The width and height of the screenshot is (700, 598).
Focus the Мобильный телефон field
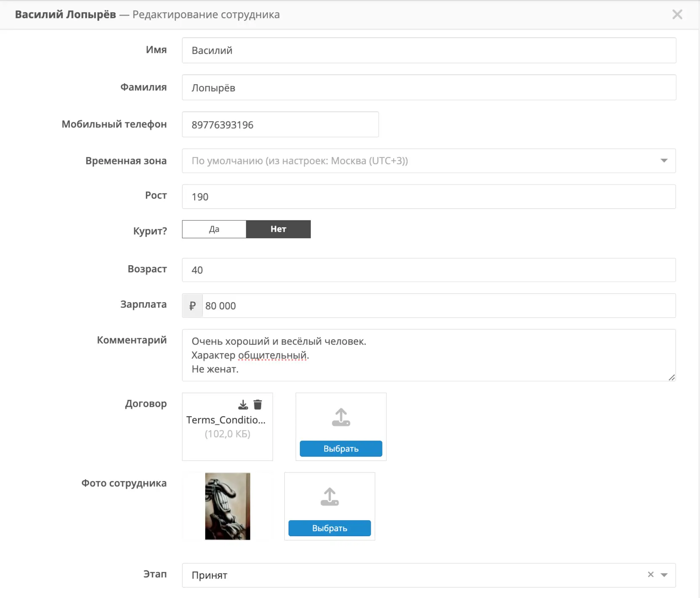pyautogui.click(x=280, y=125)
